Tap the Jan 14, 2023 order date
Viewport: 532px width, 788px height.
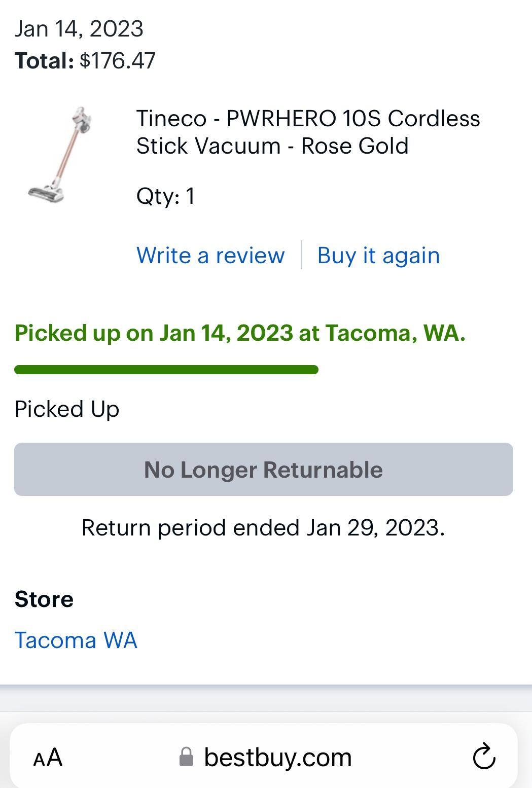pyautogui.click(x=79, y=28)
